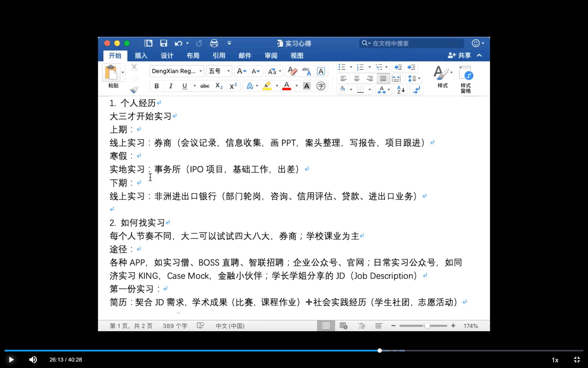
Task: Apply superscript formatting
Action: 233,86
